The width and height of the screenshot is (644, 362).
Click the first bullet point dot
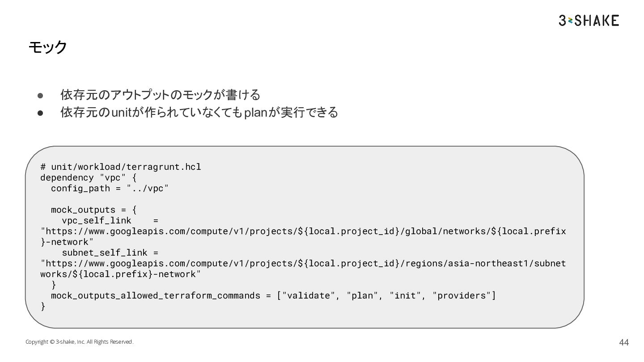tap(40, 95)
